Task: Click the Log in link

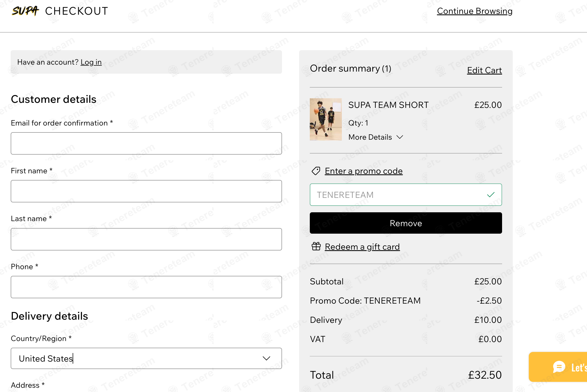Action: click(x=91, y=62)
